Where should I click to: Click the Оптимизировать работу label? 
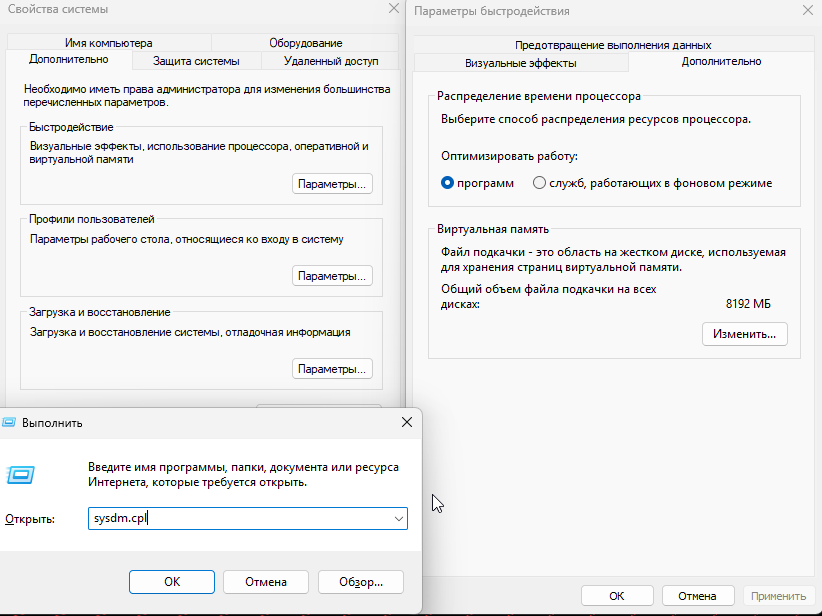click(x=509, y=156)
